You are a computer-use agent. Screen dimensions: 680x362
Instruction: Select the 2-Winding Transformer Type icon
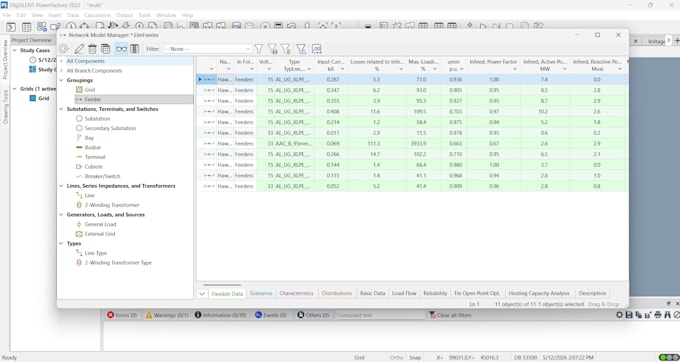pyautogui.click(x=79, y=263)
